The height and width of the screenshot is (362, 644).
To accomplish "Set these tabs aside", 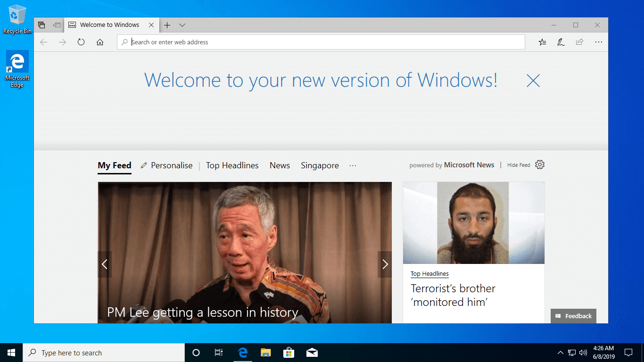I will pos(57,25).
